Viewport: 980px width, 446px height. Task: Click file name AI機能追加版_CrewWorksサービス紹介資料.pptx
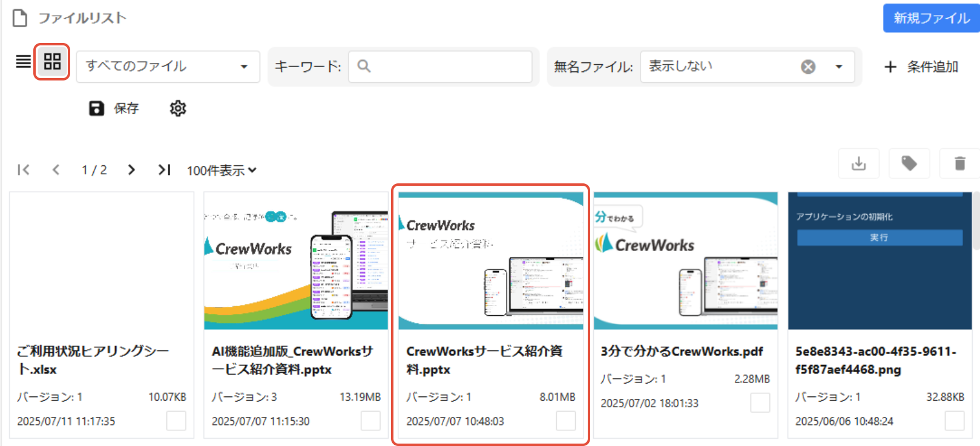click(x=292, y=360)
